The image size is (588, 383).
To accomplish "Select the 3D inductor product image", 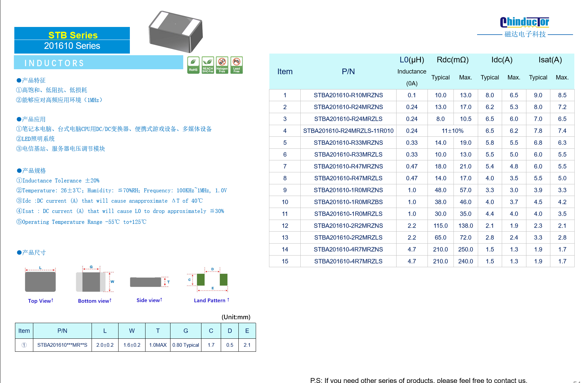I will coord(176,32).
